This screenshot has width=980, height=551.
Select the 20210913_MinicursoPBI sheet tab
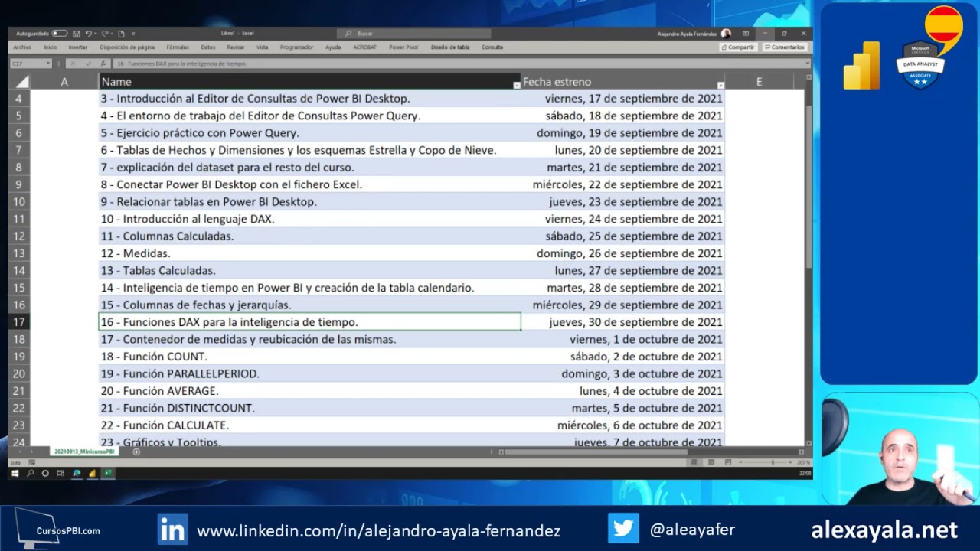click(84, 452)
